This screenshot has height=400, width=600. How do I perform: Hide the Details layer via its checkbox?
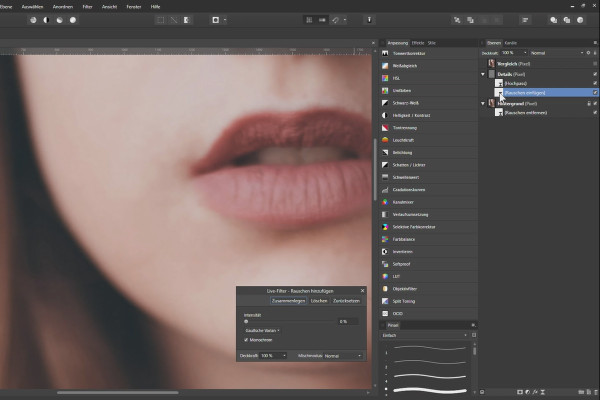tap(595, 74)
